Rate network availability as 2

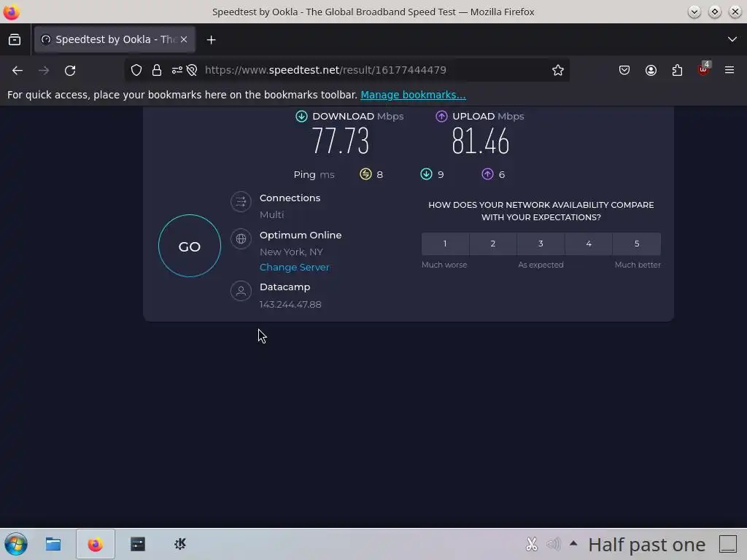493,244
